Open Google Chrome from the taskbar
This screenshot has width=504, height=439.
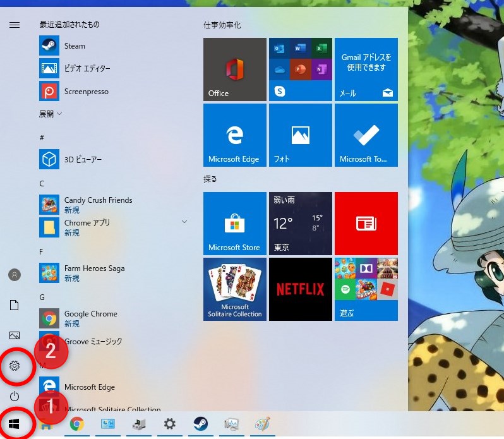77,424
